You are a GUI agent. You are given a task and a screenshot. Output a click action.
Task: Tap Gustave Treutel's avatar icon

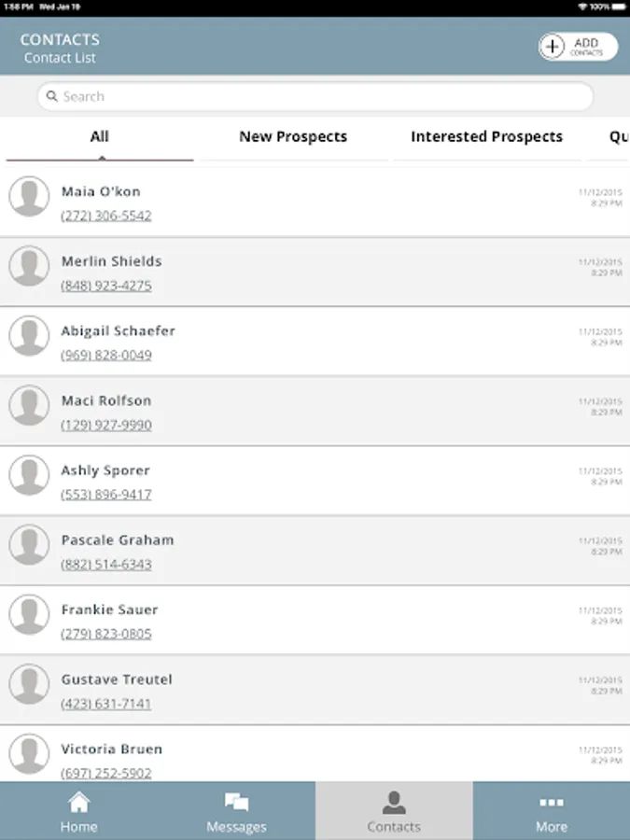(x=29, y=684)
